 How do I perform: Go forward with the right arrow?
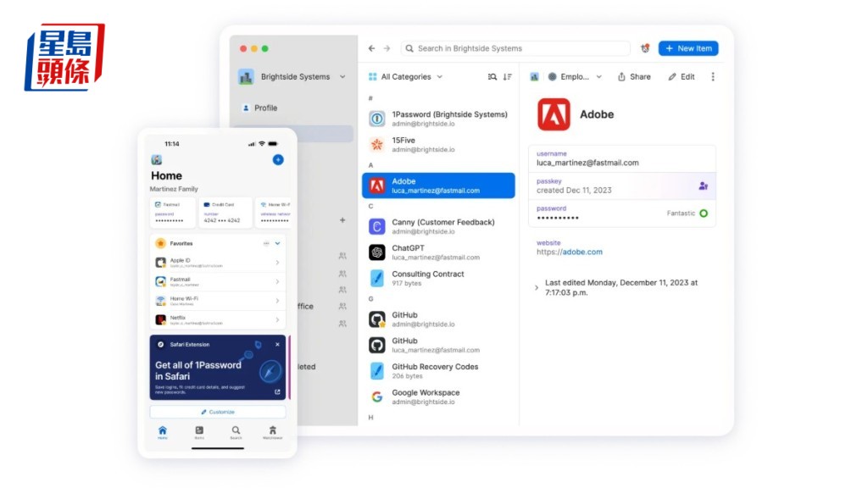pos(387,48)
